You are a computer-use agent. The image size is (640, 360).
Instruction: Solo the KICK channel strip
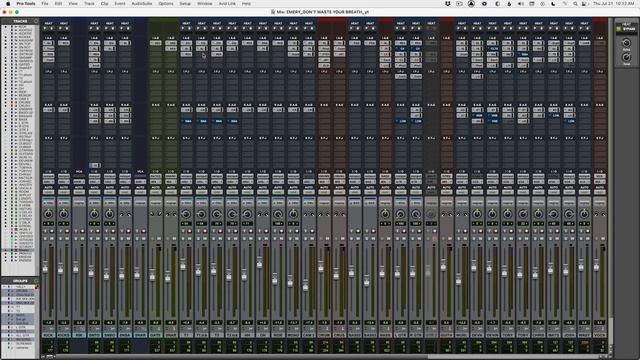pyautogui.click(x=45, y=238)
